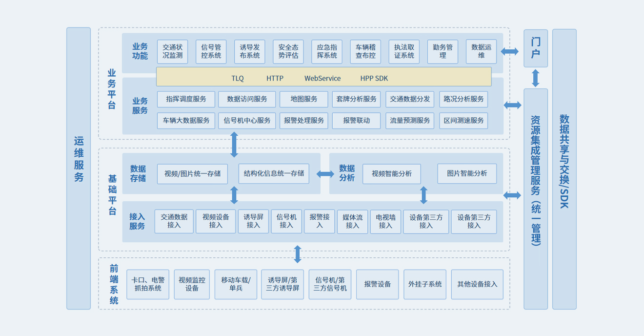Click the arrow between 基础平台 and 前端系统
644x336 pixels.
[x=298, y=254]
